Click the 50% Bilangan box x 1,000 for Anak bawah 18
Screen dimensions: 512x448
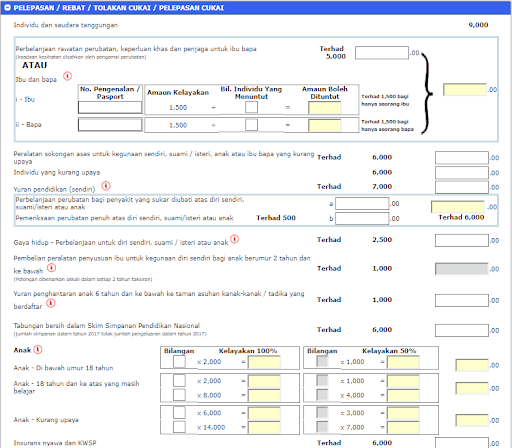322,362
